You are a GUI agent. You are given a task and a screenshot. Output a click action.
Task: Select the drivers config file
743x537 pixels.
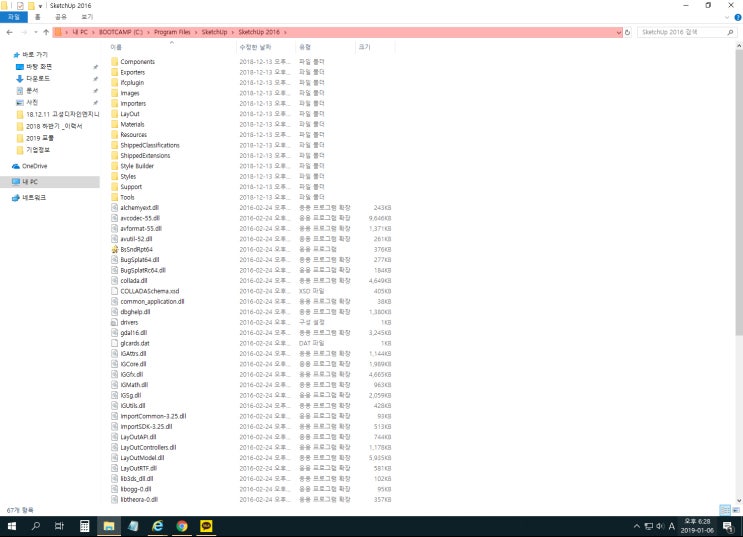(129, 322)
